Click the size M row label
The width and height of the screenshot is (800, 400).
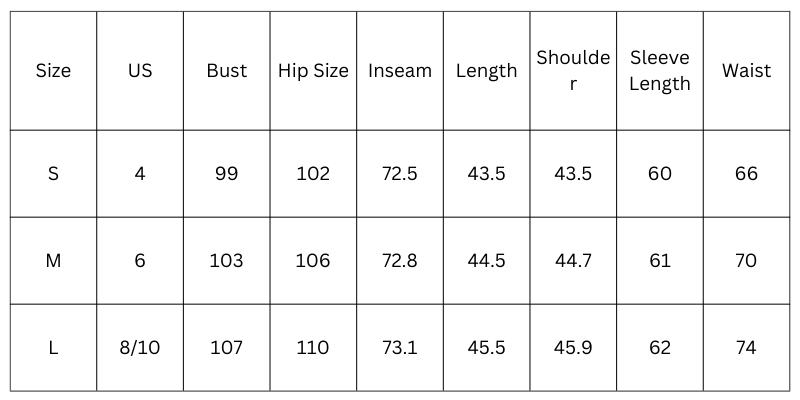[53, 261]
